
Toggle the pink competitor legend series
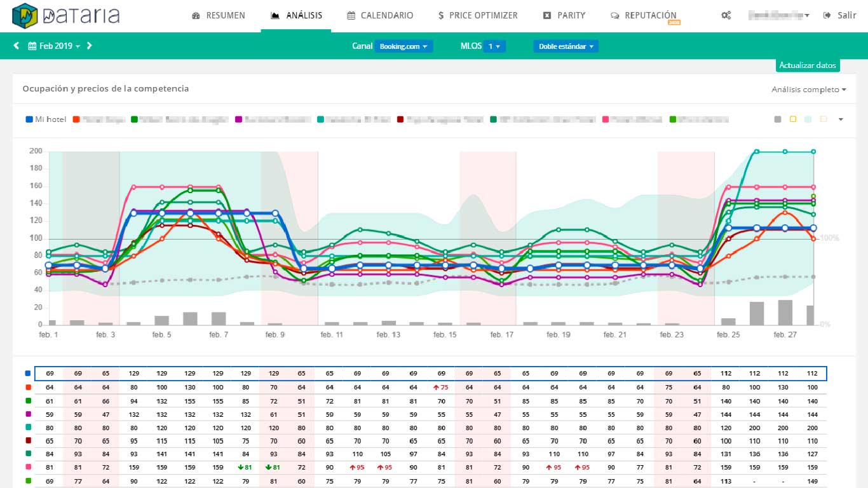(633, 119)
